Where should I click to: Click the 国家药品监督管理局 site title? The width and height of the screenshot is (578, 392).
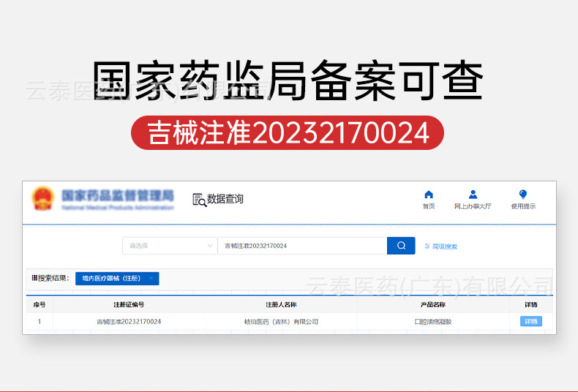click(117, 195)
